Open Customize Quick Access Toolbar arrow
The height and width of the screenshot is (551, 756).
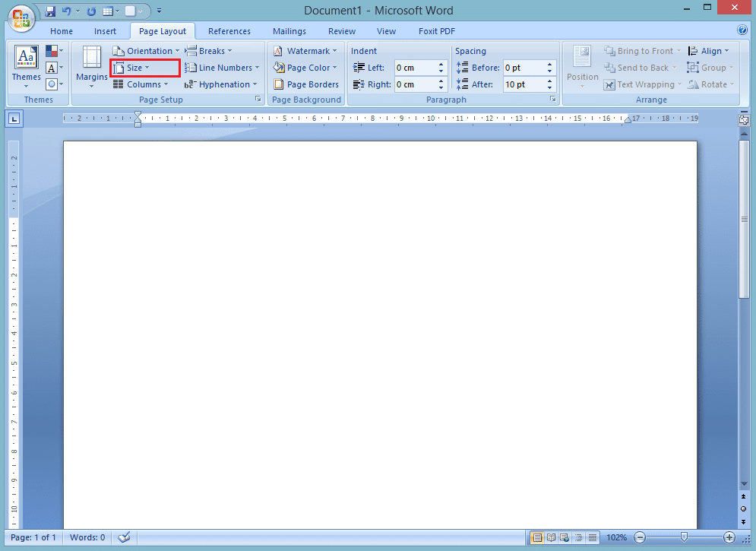(x=159, y=11)
